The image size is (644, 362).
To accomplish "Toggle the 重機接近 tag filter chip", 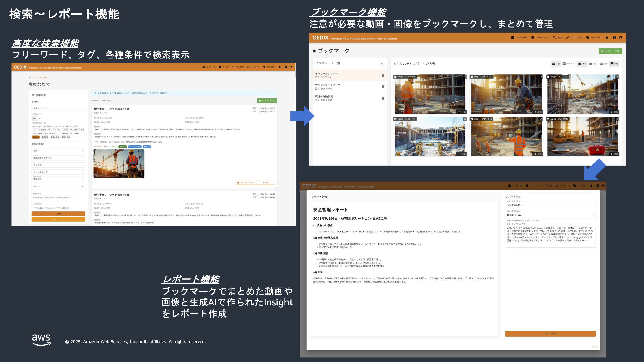I will pos(36,137).
